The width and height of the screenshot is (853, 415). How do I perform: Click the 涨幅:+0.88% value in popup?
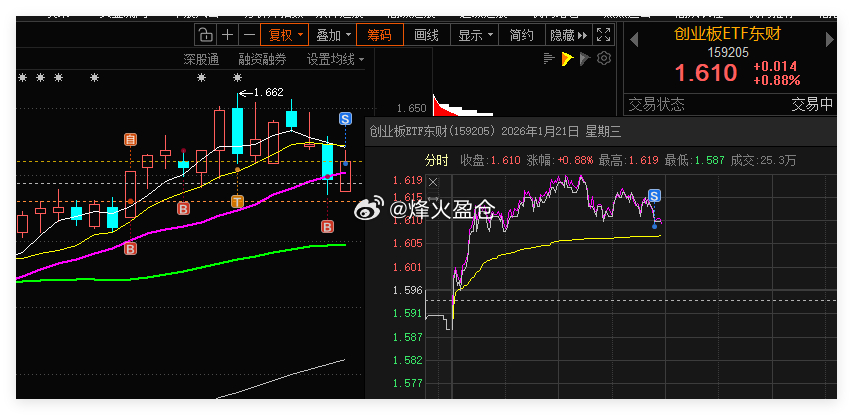point(560,160)
